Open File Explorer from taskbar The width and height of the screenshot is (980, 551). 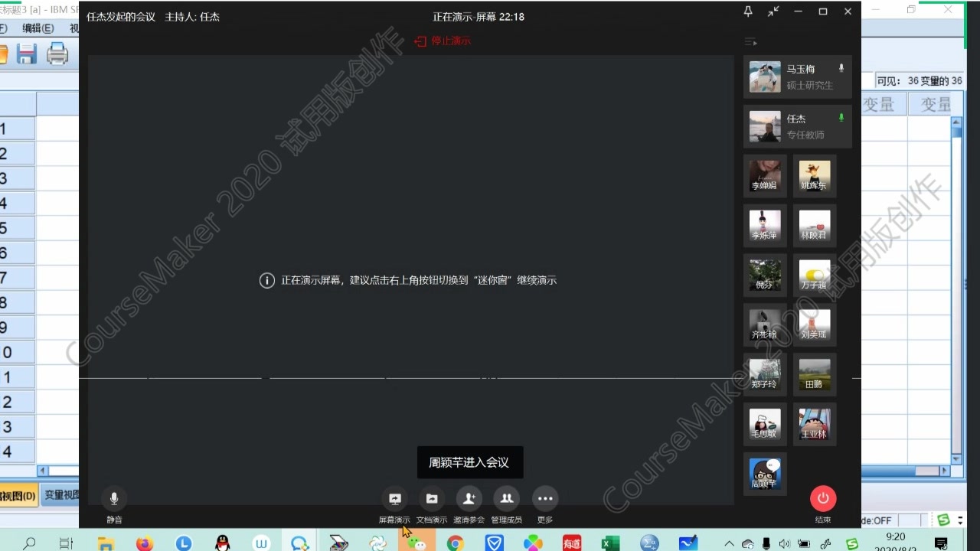tap(106, 543)
